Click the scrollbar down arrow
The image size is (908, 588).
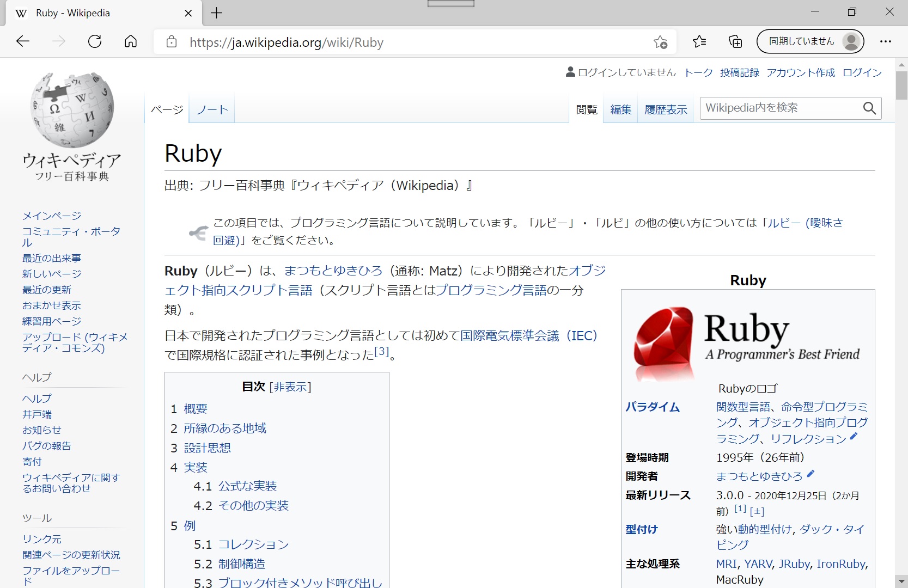[x=902, y=581]
